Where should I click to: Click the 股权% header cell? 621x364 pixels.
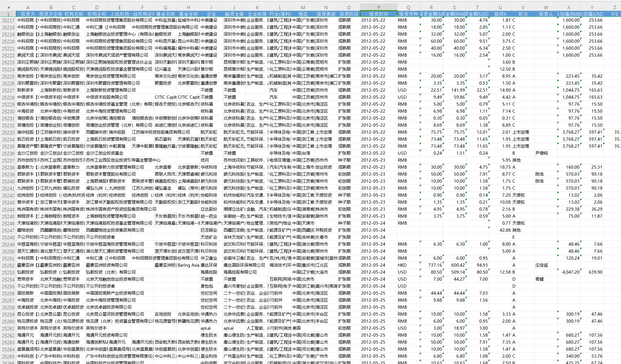coord(500,14)
